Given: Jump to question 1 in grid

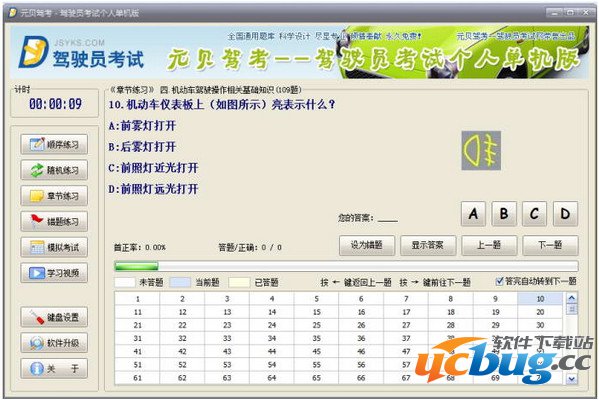Looking at the screenshot, I should 138,299.
